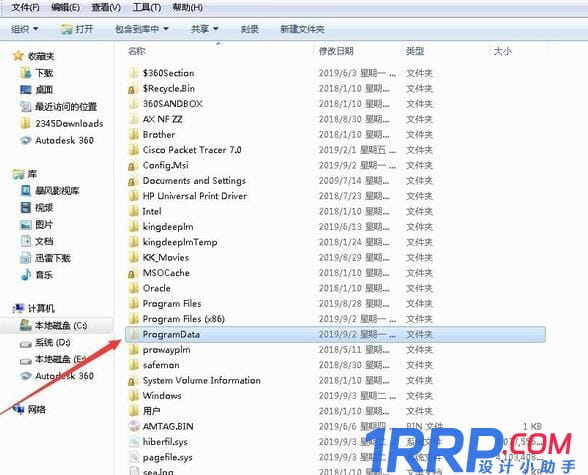Expand the 组织 dropdown
588x475 pixels.
(25, 29)
